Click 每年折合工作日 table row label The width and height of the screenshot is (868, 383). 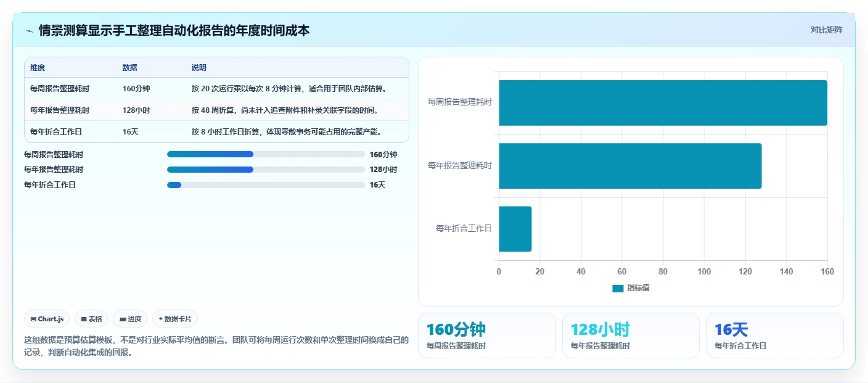[x=56, y=131]
